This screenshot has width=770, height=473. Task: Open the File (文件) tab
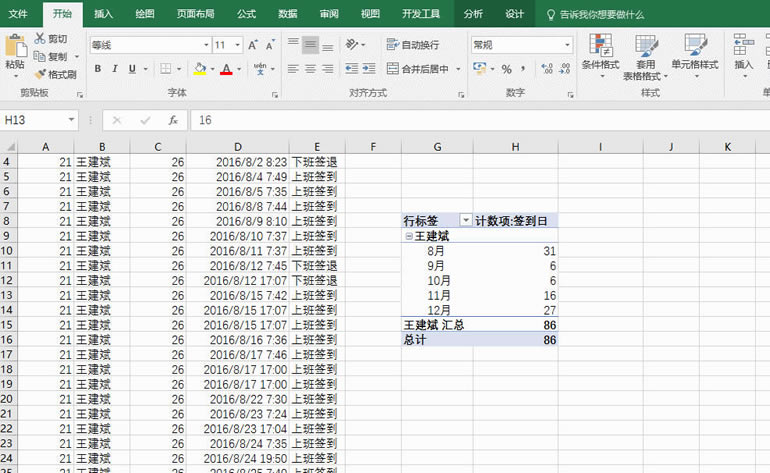(x=18, y=14)
